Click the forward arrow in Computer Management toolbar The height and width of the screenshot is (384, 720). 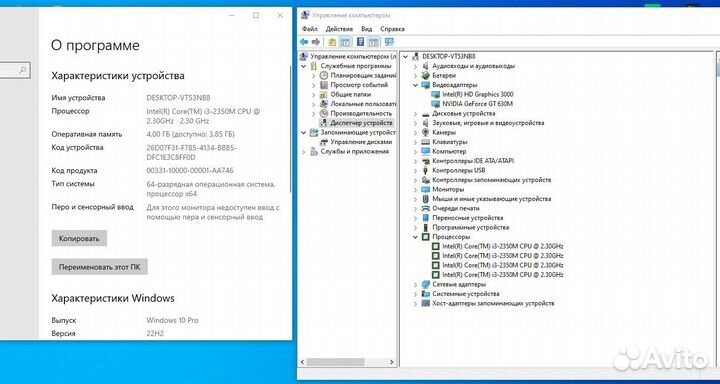[316, 42]
